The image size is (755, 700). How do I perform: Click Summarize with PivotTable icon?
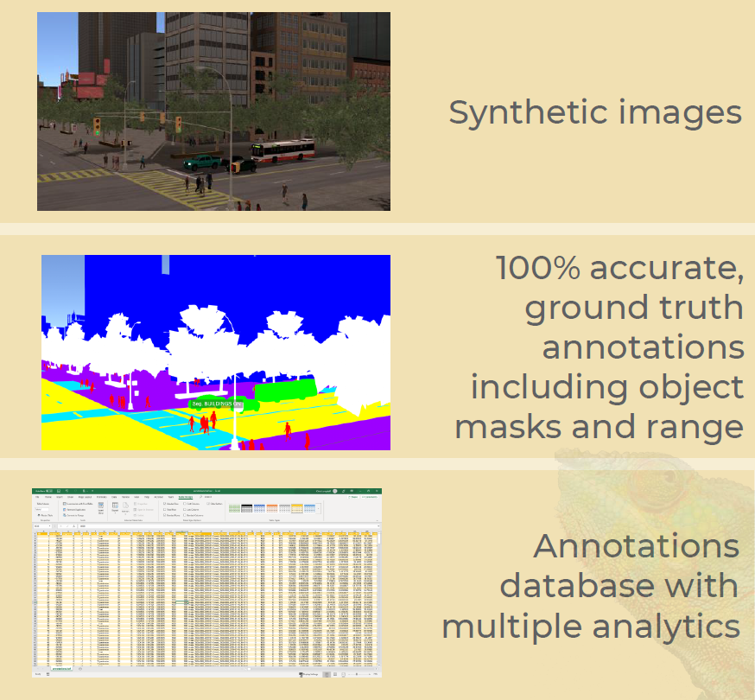[x=65, y=504]
